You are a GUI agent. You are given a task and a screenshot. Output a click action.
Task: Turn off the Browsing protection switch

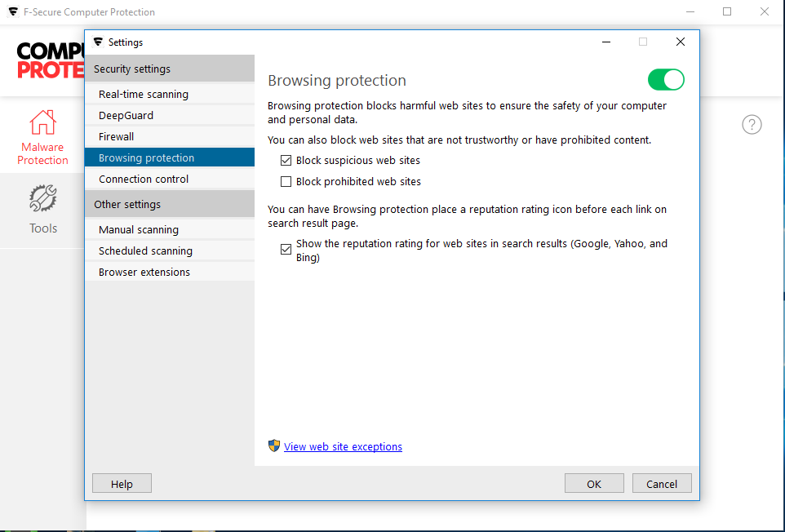pyautogui.click(x=666, y=80)
